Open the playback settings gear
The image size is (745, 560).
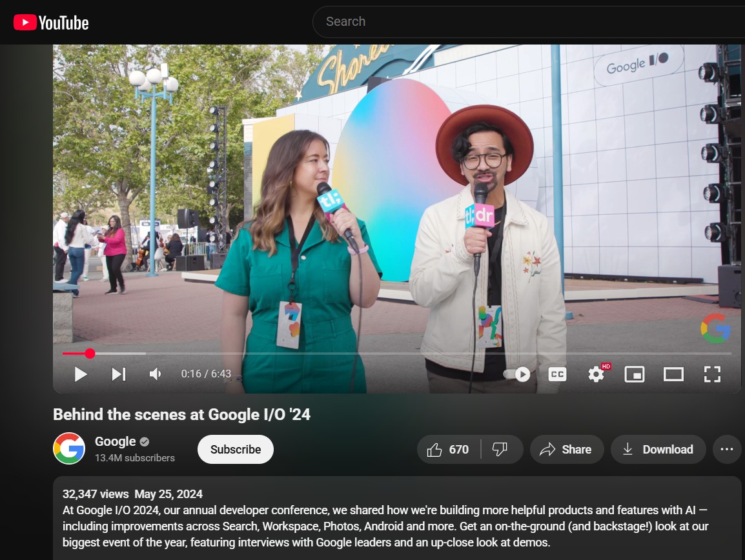[595, 374]
